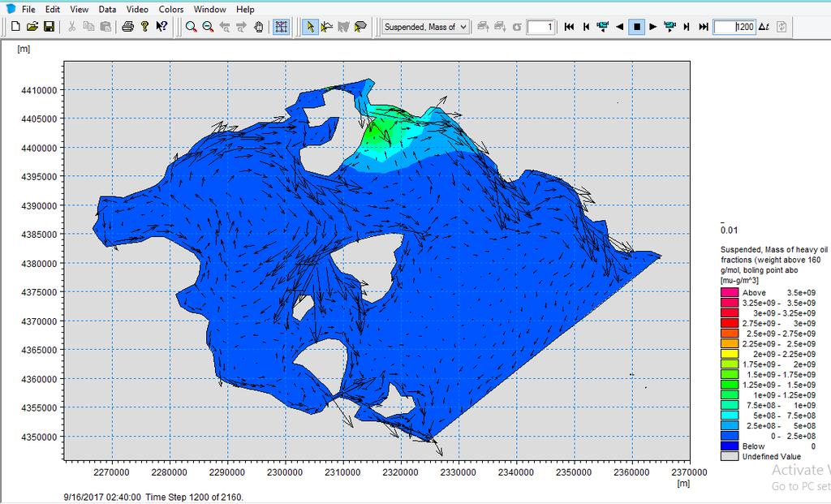Click legend swatch for 2e+09 - 2.25e+09
The width and height of the screenshot is (831, 504).
(x=730, y=354)
